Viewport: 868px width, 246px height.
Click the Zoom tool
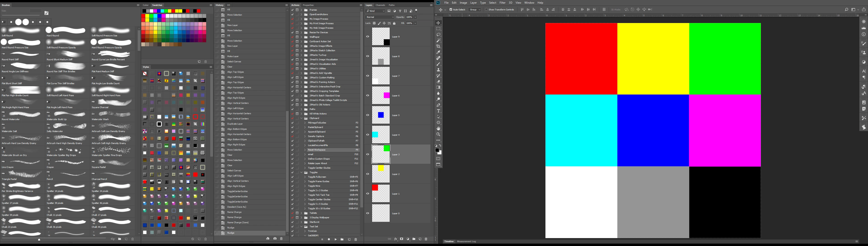point(438,134)
